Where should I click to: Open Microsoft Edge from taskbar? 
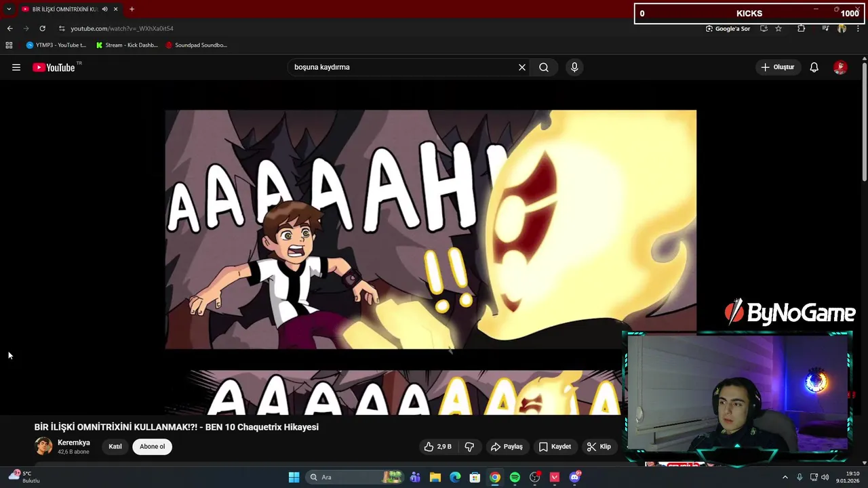[x=455, y=477]
